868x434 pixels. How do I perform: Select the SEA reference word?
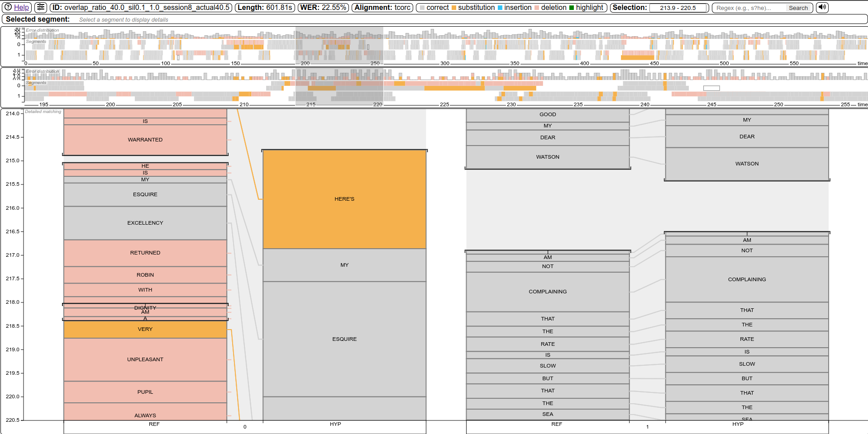point(548,414)
